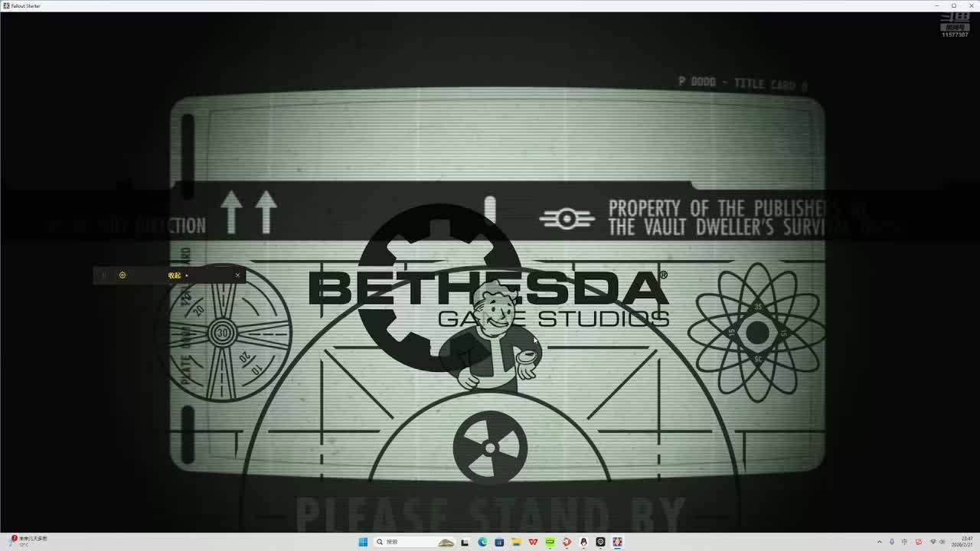Open the QQ penguin app on taskbar
The image size is (980, 551).
coord(583,542)
